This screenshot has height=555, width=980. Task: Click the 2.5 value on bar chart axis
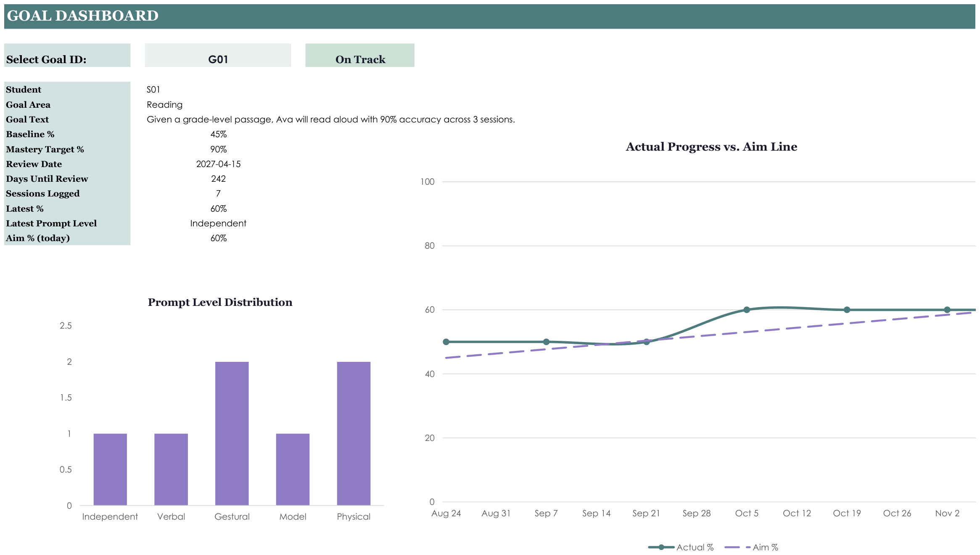click(x=66, y=326)
